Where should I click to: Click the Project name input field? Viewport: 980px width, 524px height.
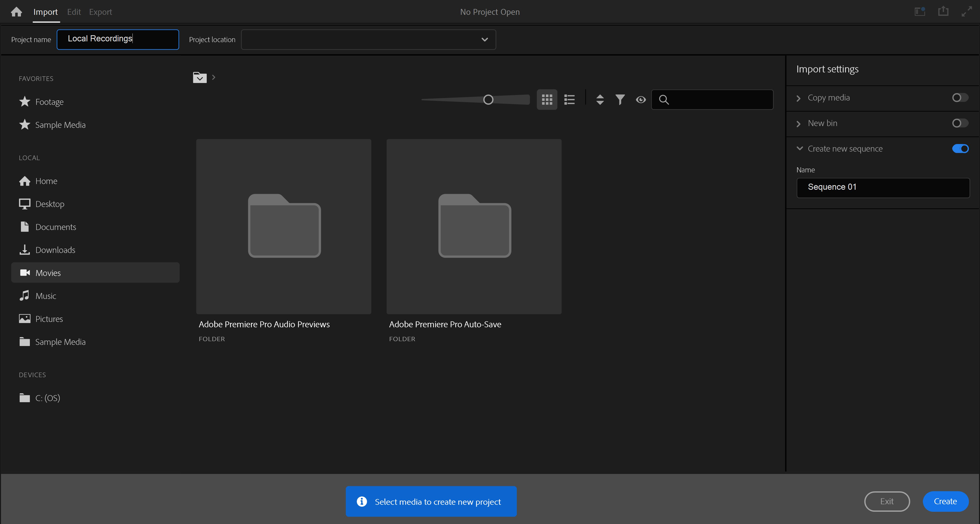(118, 40)
